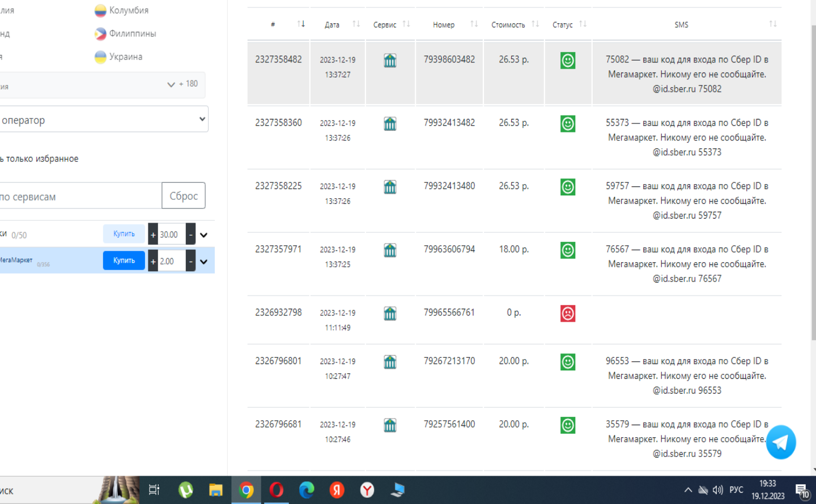Viewport: 816px width, 504px height.
Task: Sort table by # column
Action: [301, 24]
